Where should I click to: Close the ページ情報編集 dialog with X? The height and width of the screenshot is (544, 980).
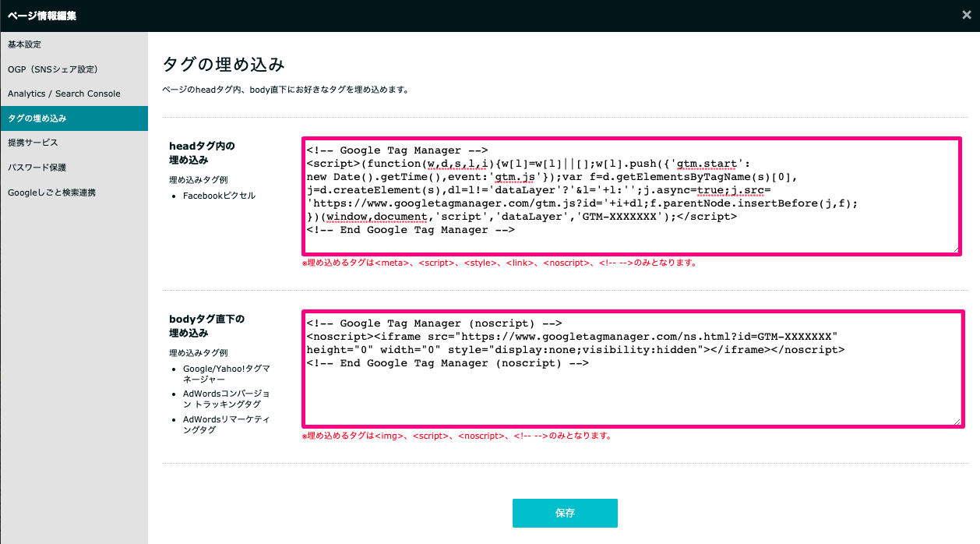point(967,15)
